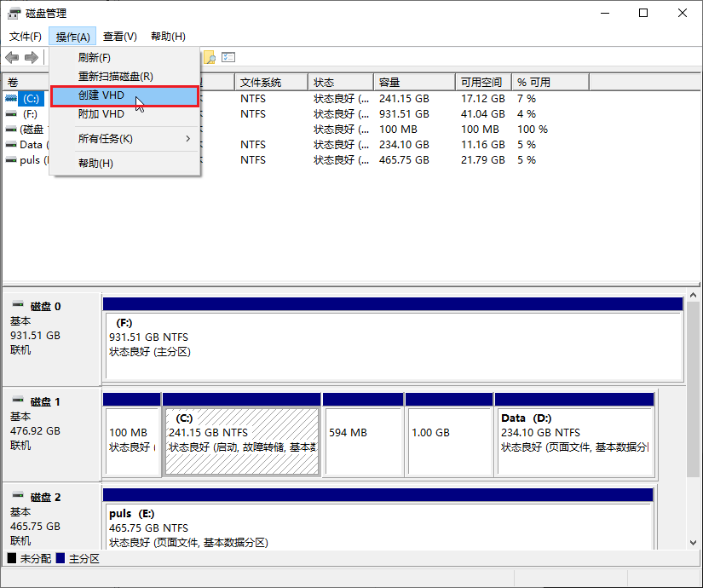703x588 pixels.
Task: Select the F: volume drive icon in list
Action: click(x=11, y=114)
